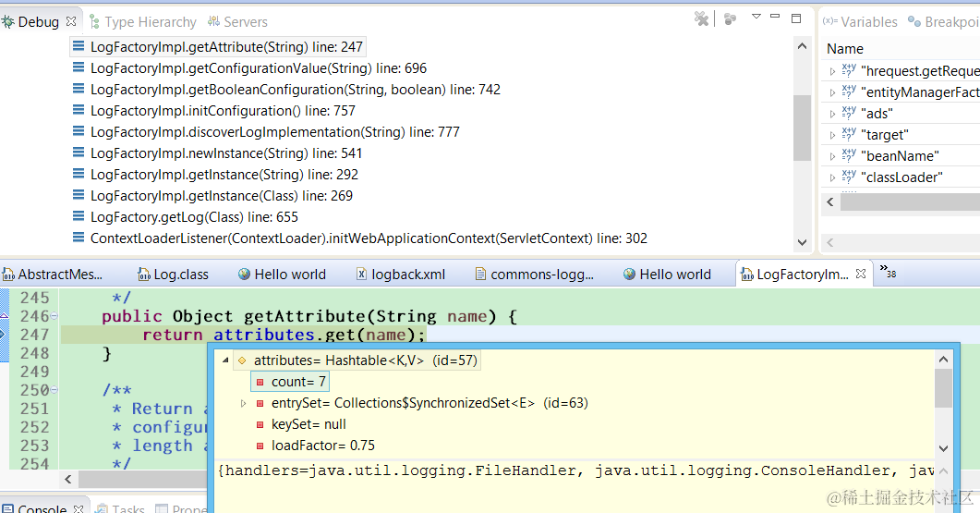Expand the entrySet node in popup

click(243, 404)
